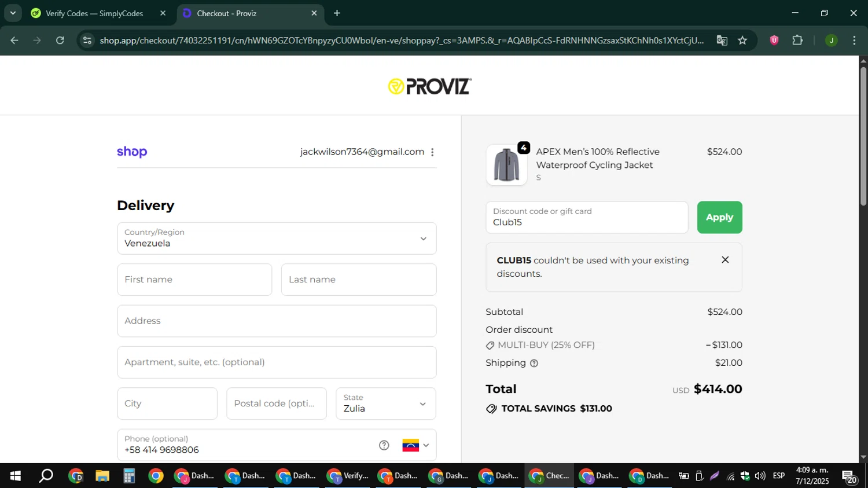This screenshot has width=868, height=488.
Task: Click the shop logo
Action: [132, 152]
